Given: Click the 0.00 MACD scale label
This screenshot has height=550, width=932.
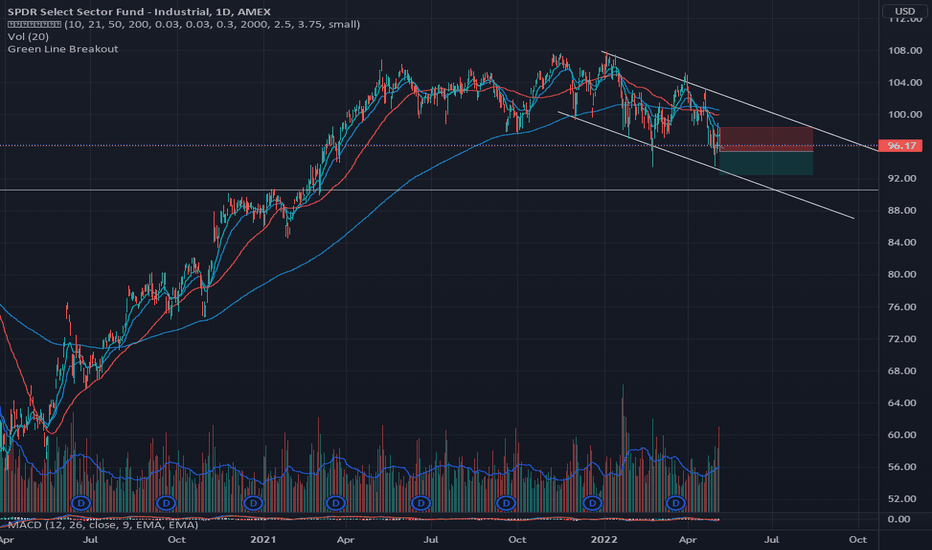Looking at the screenshot, I should click(899, 519).
